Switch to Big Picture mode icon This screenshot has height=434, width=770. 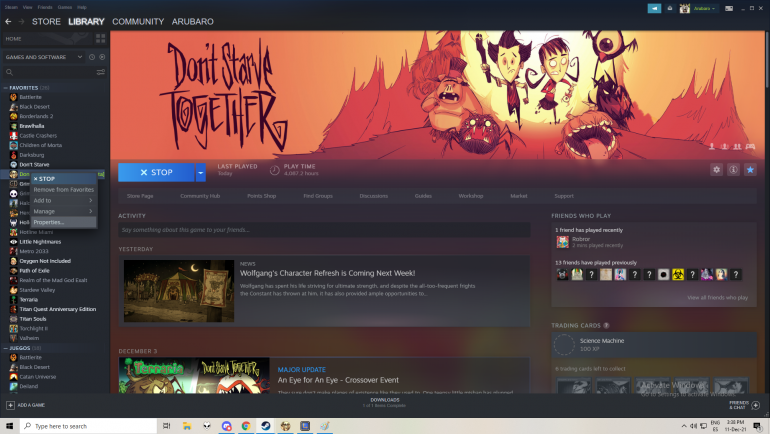coord(729,8)
